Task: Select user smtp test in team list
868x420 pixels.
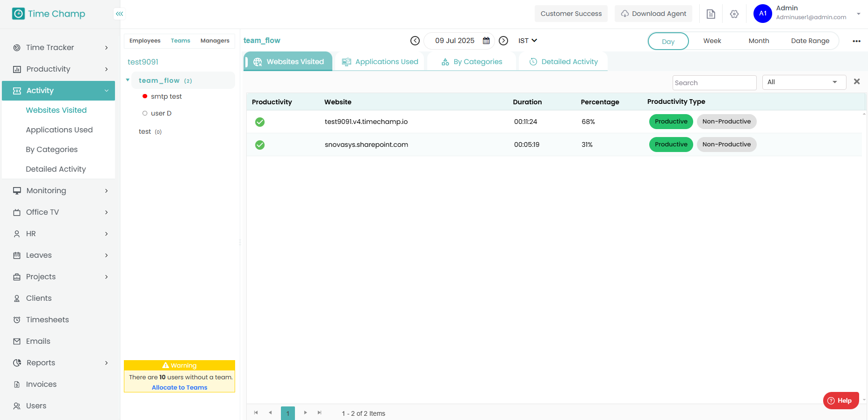Action: point(166,96)
